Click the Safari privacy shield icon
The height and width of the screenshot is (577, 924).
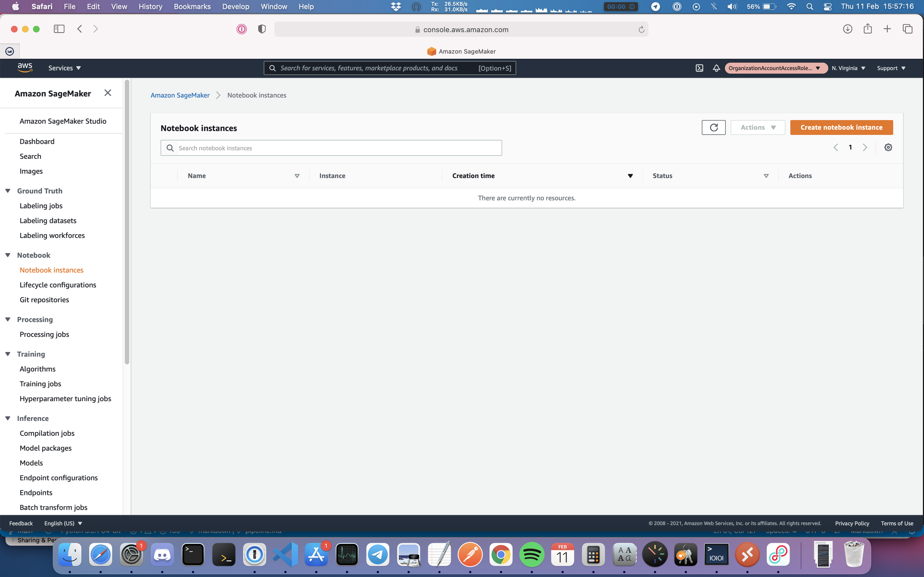[x=262, y=29]
